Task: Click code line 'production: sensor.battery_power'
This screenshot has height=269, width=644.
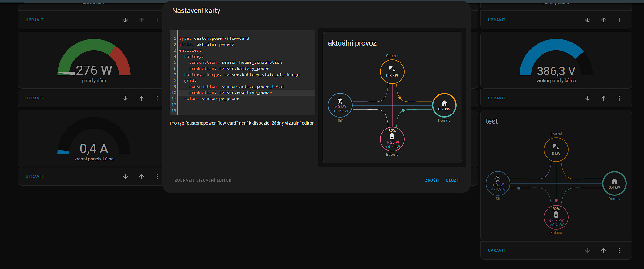Action: (x=229, y=69)
